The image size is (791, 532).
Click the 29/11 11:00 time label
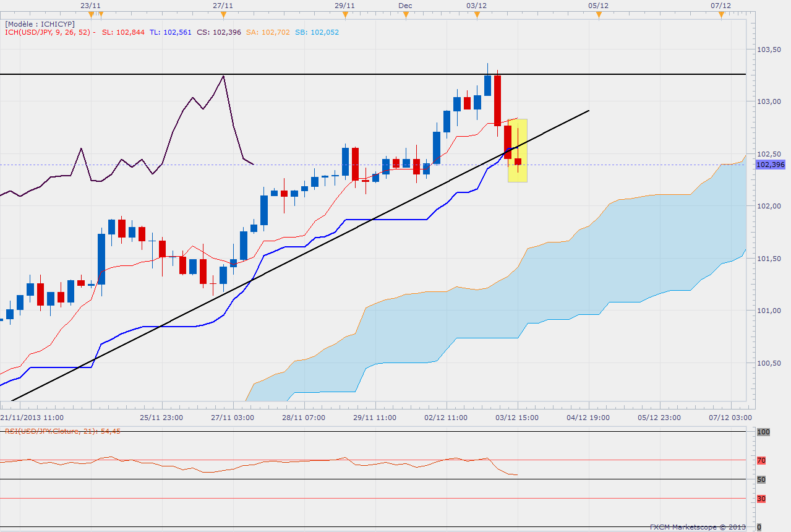375,418
